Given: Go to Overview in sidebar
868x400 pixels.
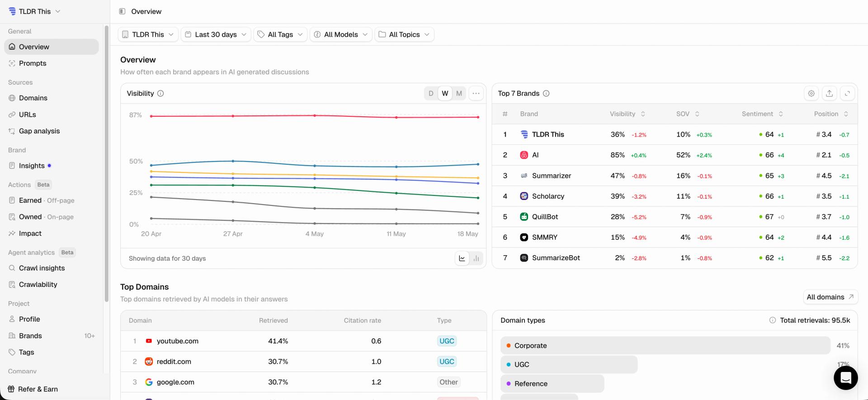Looking at the screenshot, I should click(52, 47).
